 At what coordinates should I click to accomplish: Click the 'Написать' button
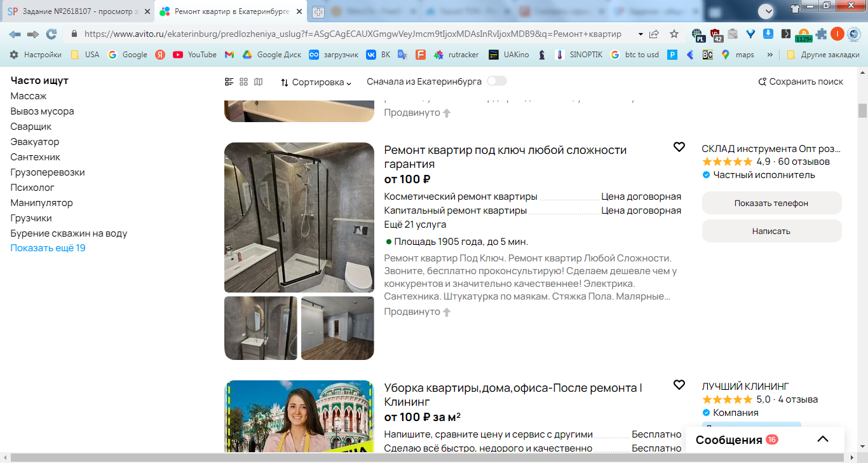click(771, 231)
